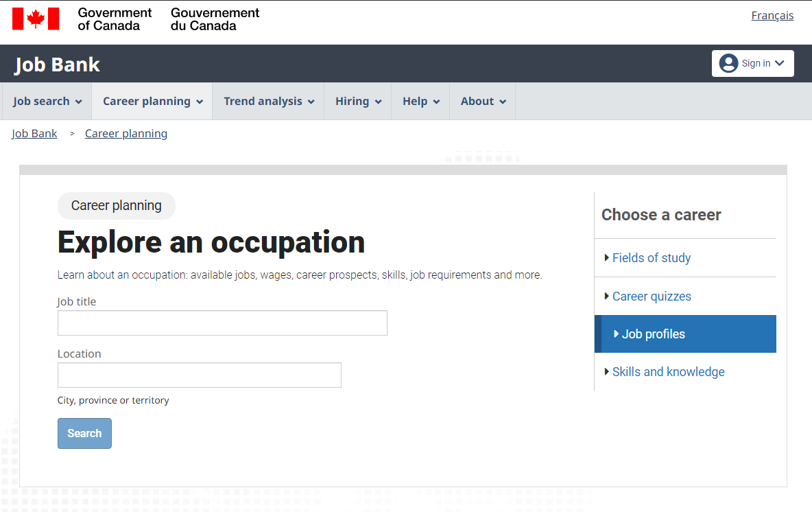
Task: Open the Sign in dropdown chevron
Action: (779, 63)
